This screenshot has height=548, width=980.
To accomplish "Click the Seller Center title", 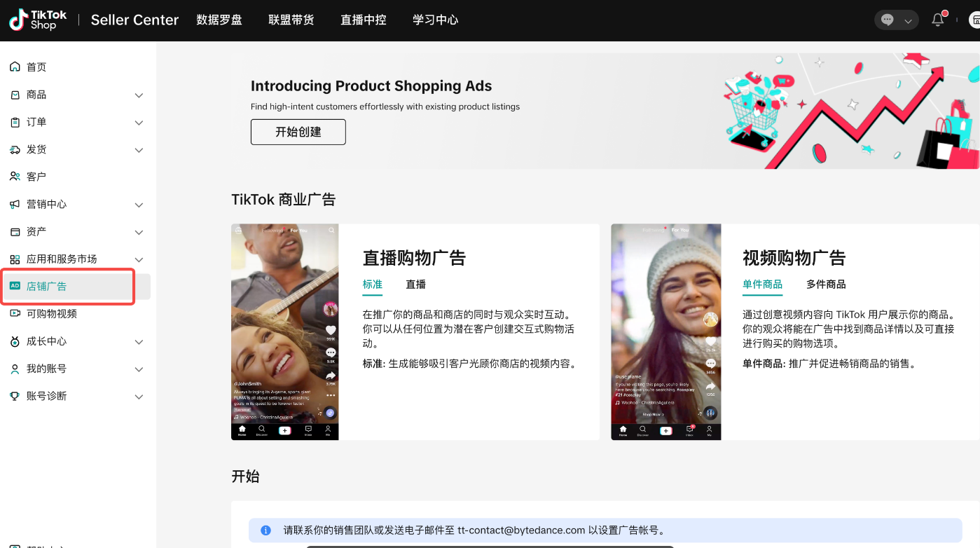I will click(x=134, y=20).
